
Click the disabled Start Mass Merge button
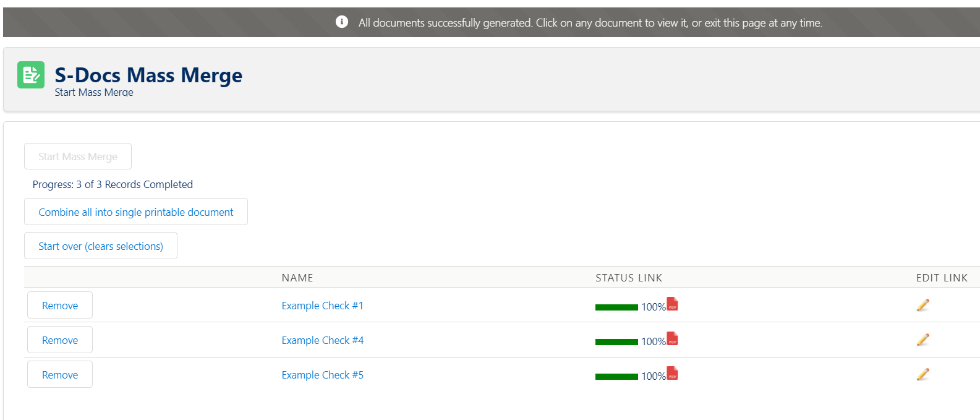pos(78,156)
